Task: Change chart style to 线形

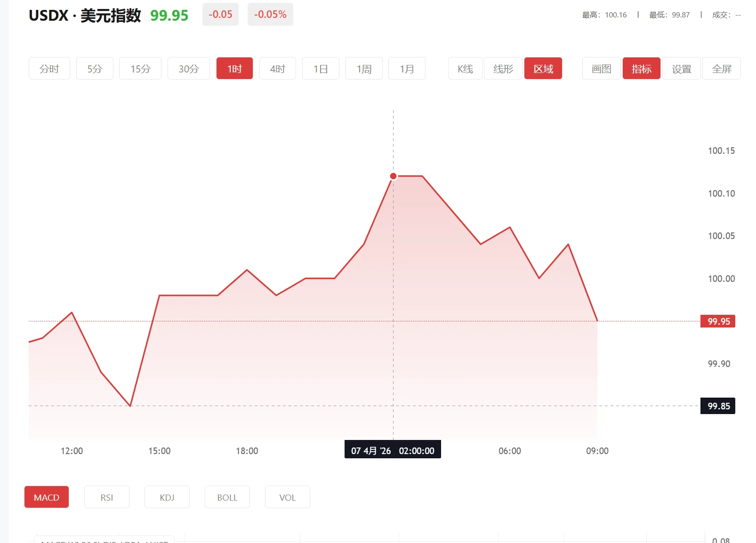Action: (503, 69)
